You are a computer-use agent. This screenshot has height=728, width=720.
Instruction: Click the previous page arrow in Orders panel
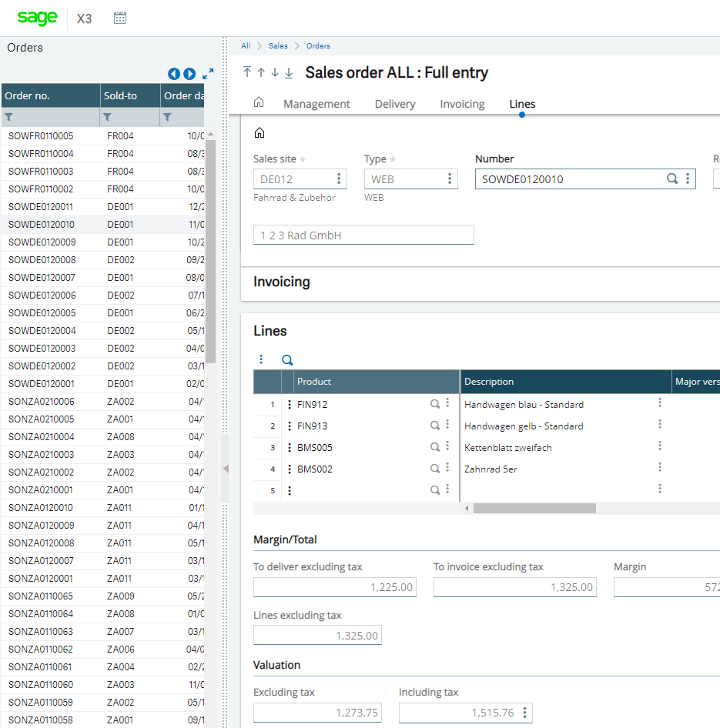coord(174,74)
